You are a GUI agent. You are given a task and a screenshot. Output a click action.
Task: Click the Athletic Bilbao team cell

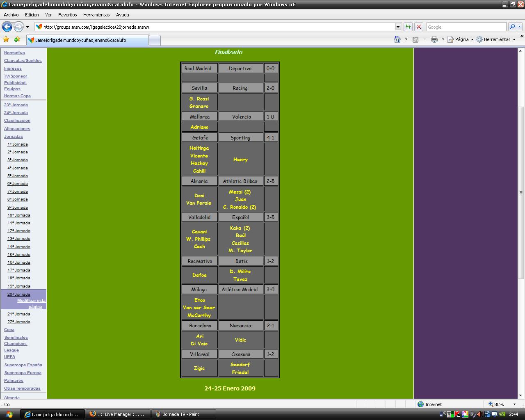240,181
